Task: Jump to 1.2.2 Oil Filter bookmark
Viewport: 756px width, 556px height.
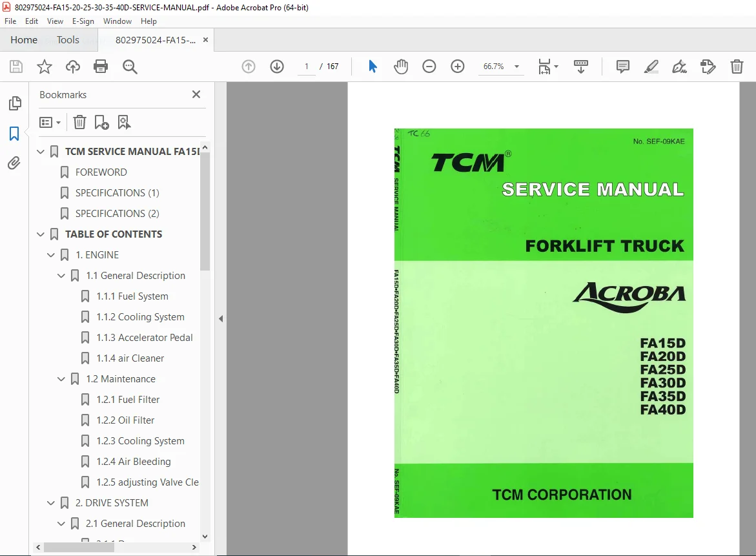Action: coord(125,420)
